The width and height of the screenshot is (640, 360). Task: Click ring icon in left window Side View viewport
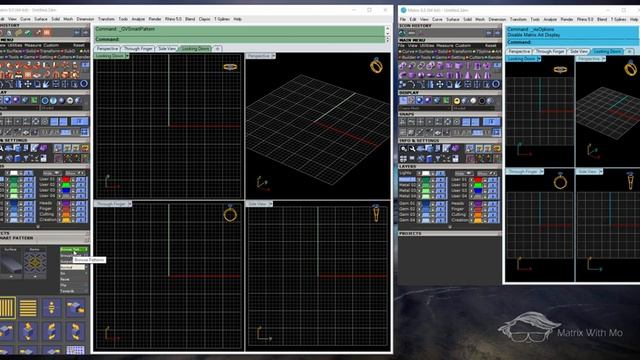point(376,213)
